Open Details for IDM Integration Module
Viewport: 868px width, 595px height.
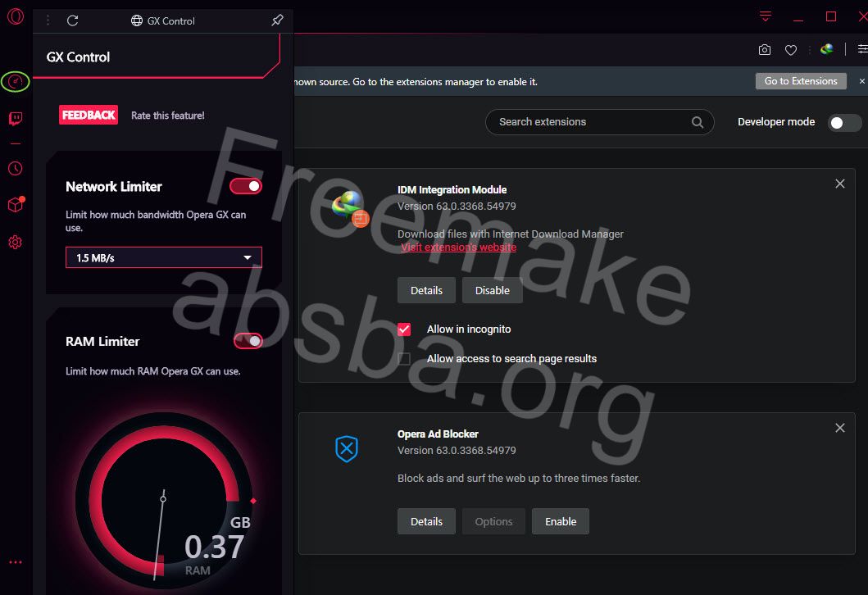tap(426, 291)
